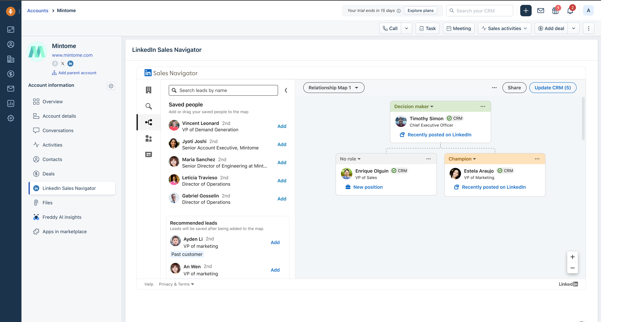644x322 pixels.
Task: Zoom out the relationship map with minus
Action: click(572, 268)
